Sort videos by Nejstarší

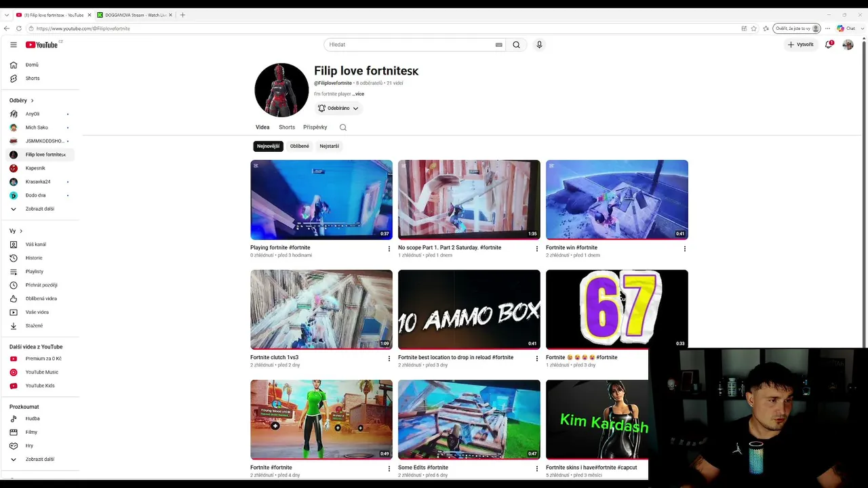tap(330, 146)
